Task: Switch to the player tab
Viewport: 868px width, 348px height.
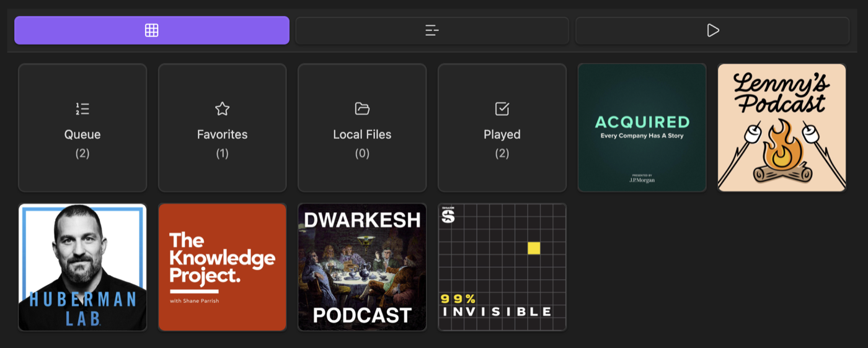Action: tap(712, 30)
